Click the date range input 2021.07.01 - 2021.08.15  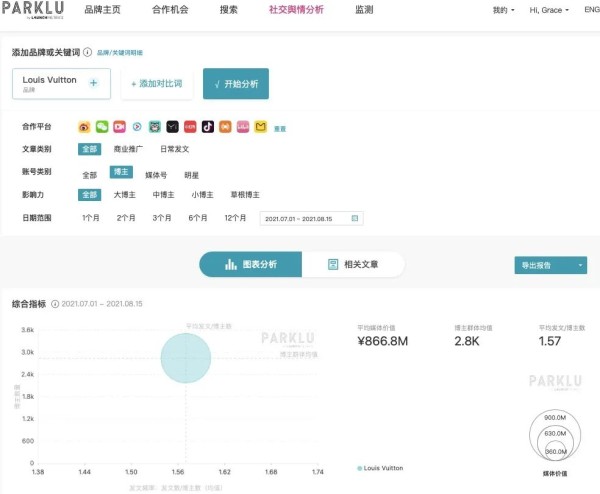pyautogui.click(x=311, y=218)
